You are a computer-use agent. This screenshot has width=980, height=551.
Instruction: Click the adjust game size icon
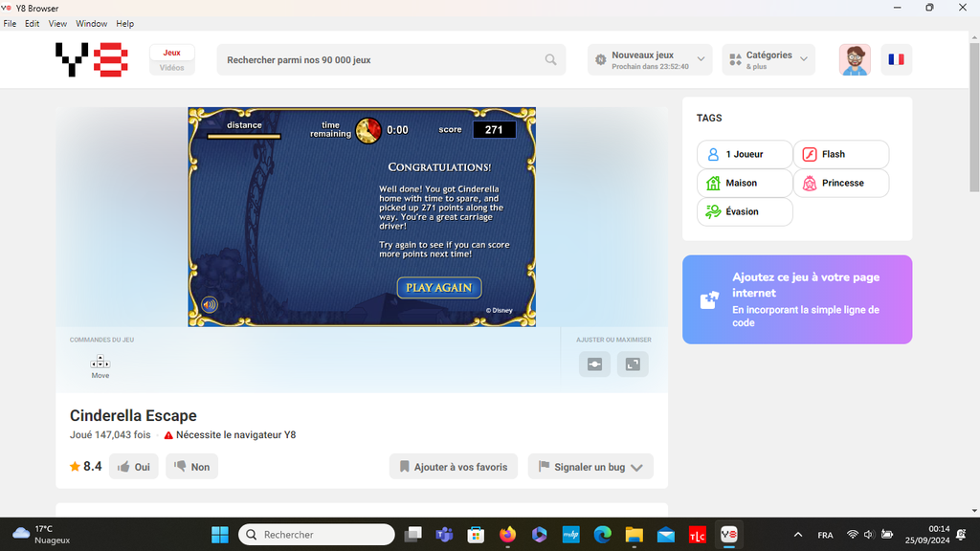(x=594, y=364)
